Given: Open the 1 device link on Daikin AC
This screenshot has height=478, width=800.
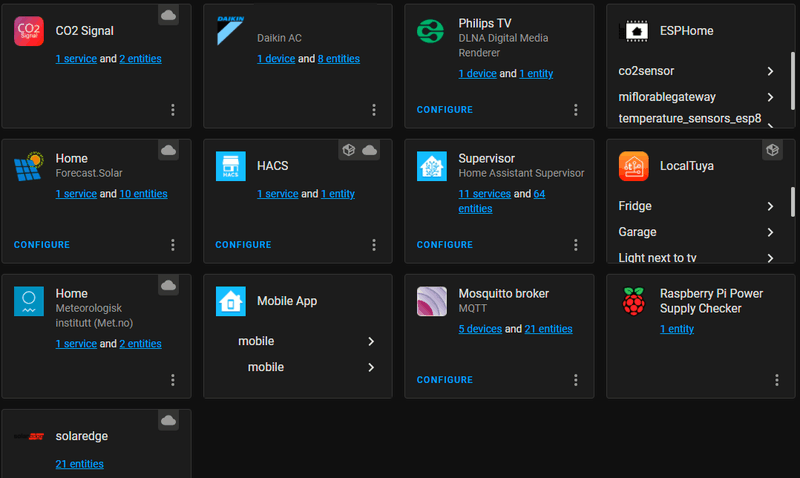Looking at the screenshot, I should click(x=276, y=59).
